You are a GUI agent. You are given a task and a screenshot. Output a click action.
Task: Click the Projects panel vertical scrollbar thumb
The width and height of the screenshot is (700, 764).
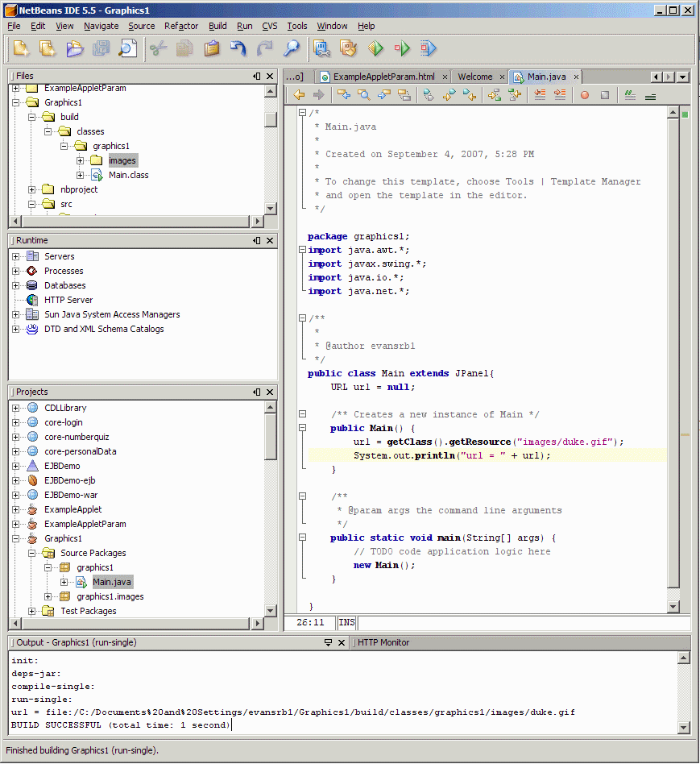(x=271, y=437)
